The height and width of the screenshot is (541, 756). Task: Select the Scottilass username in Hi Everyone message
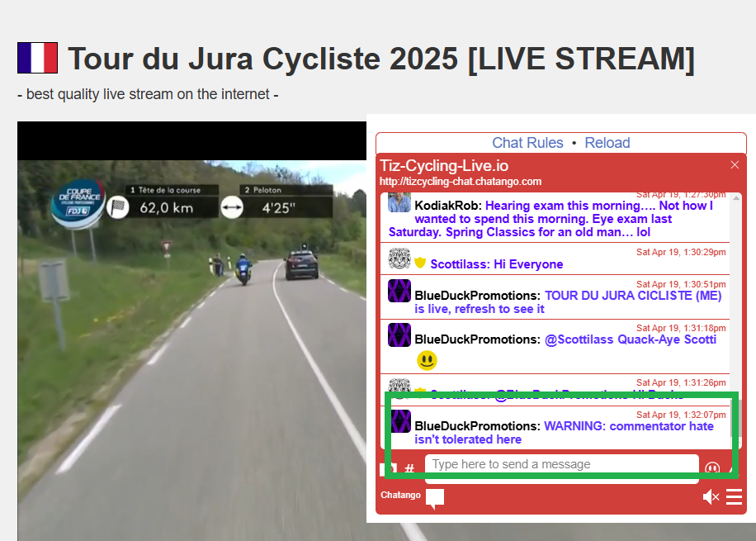pos(460,264)
